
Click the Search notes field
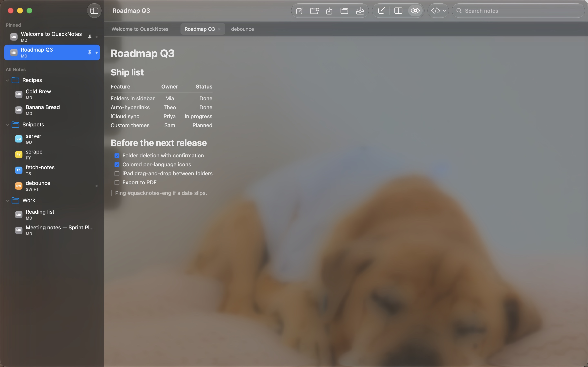(x=518, y=11)
